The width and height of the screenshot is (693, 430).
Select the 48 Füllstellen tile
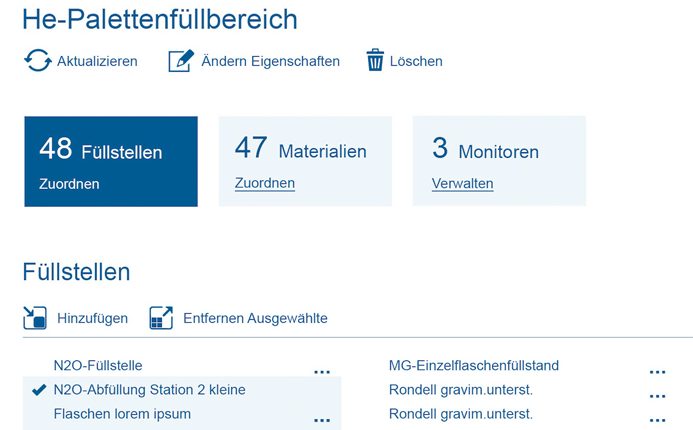(x=111, y=161)
